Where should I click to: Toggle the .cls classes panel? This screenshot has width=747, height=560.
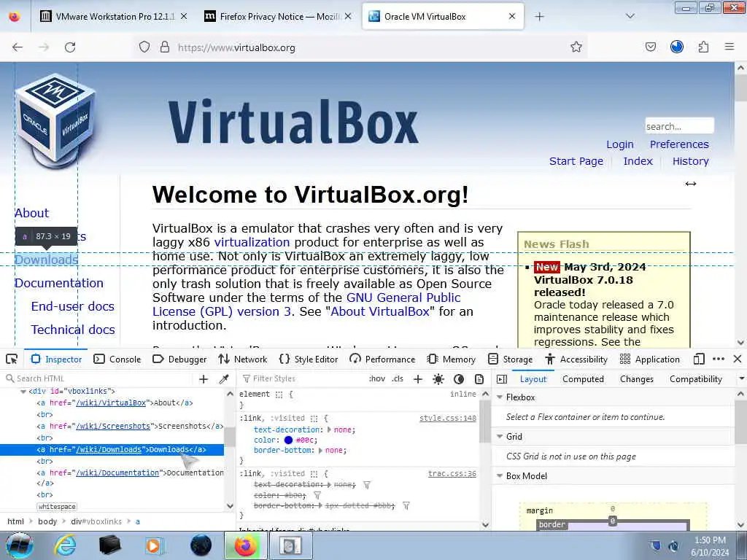click(398, 379)
